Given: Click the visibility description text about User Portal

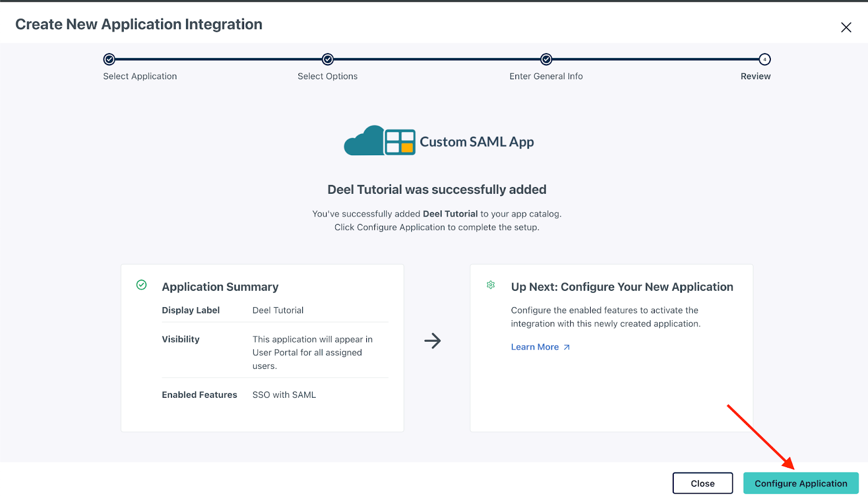Looking at the screenshot, I should 312,353.
